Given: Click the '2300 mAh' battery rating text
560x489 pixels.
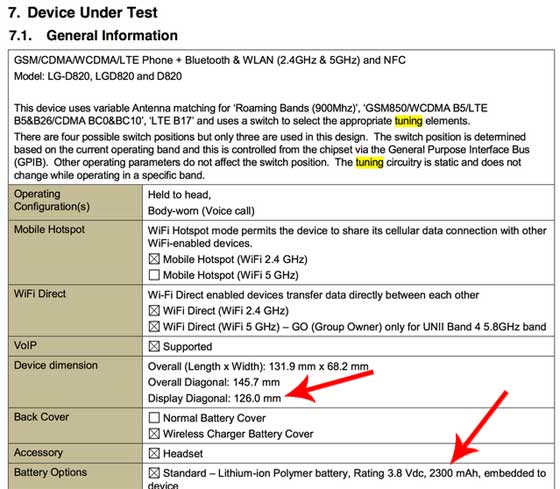Looking at the screenshot, I should tap(453, 473).
